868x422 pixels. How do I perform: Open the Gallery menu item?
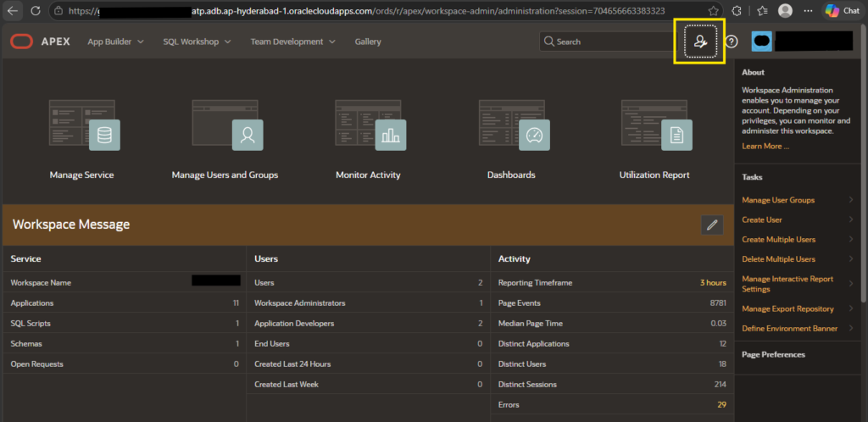[x=368, y=42]
